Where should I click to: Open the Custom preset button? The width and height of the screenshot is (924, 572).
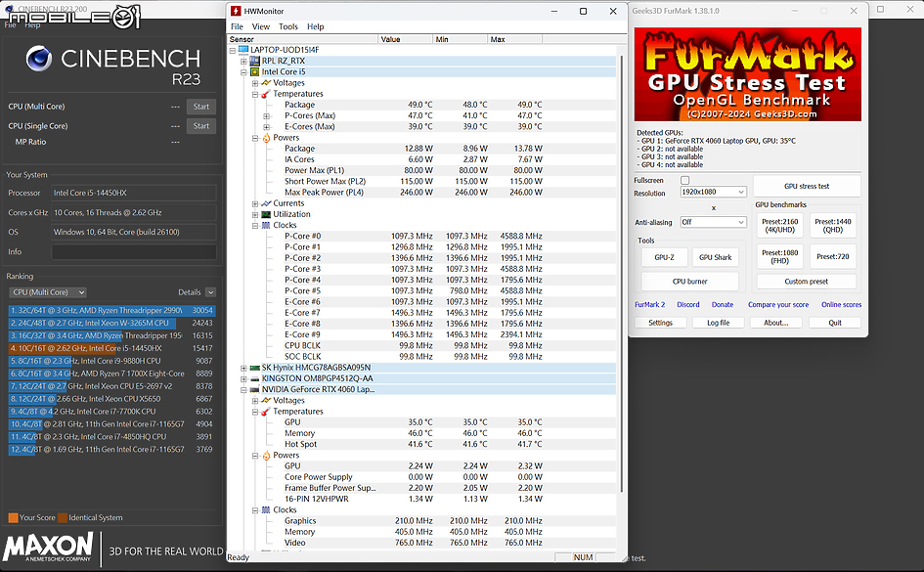coord(806,282)
